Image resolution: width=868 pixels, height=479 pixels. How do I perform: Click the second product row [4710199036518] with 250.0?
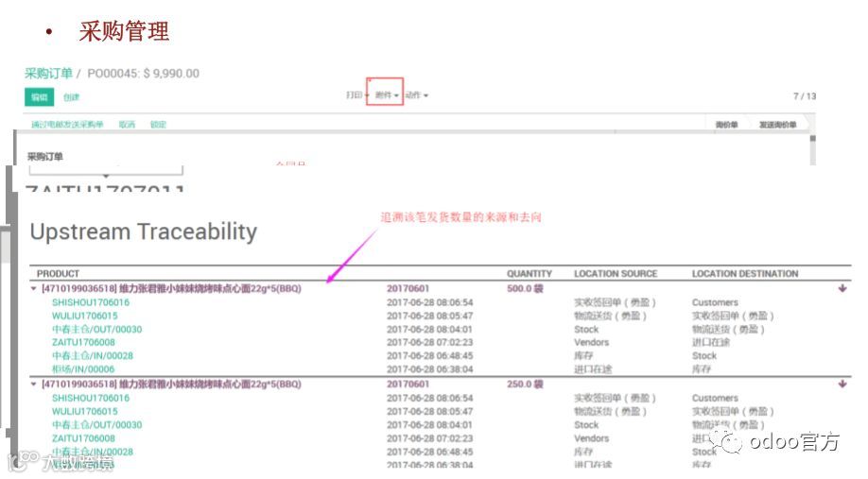pos(440,384)
